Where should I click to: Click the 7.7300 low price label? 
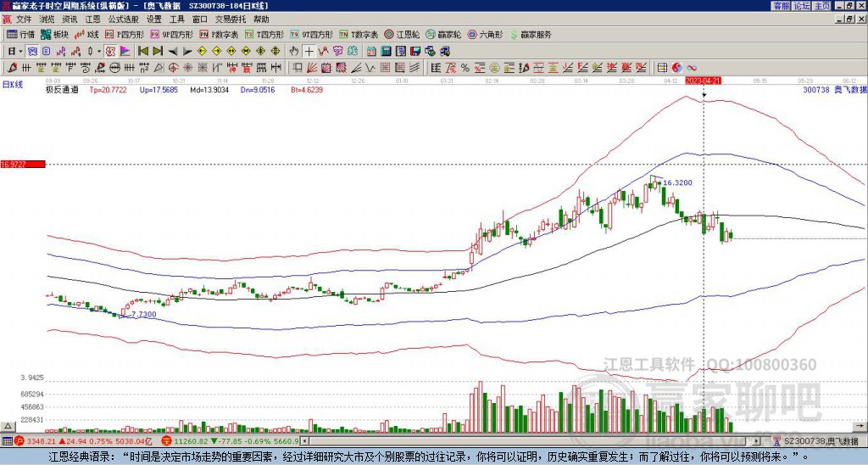pos(144,314)
